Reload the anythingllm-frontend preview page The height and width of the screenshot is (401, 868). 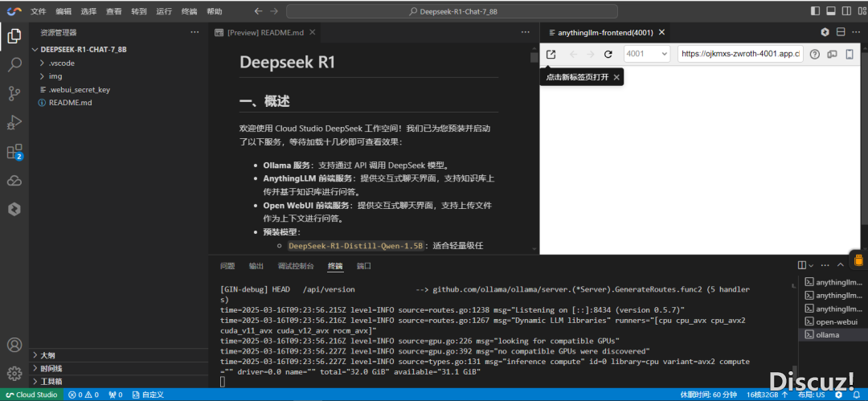click(608, 55)
